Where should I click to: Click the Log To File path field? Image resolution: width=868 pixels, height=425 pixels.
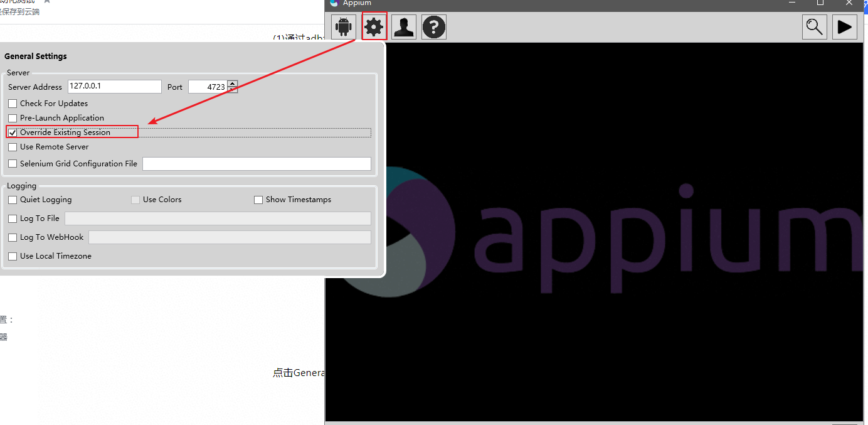coord(218,218)
